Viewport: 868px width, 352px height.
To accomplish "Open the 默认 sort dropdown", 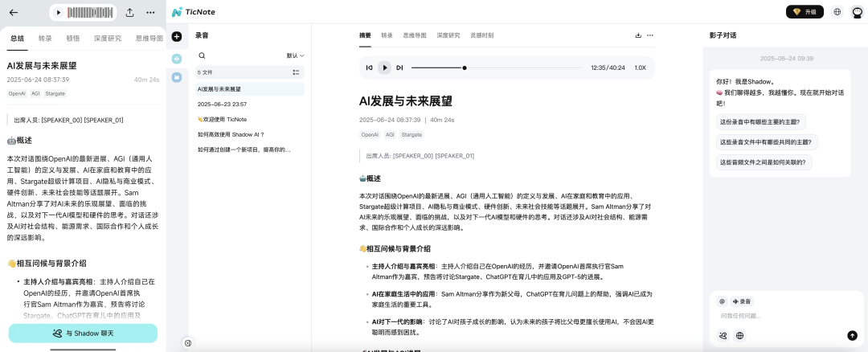I will pos(295,55).
